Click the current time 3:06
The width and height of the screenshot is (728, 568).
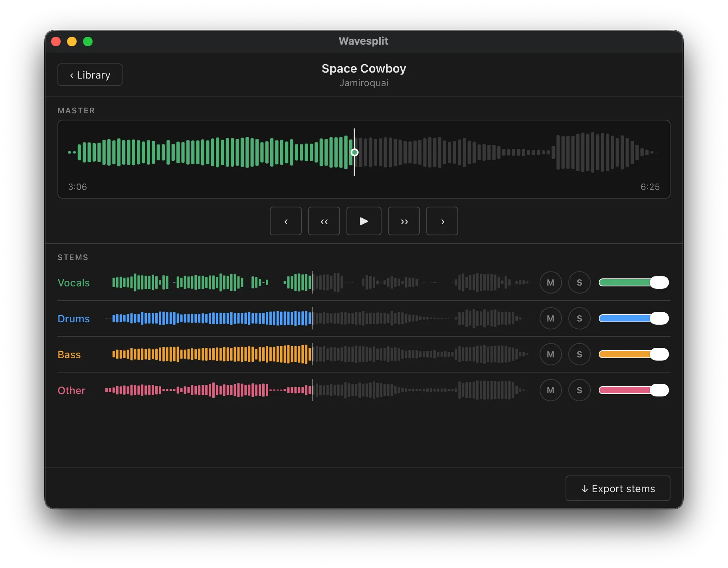(77, 187)
